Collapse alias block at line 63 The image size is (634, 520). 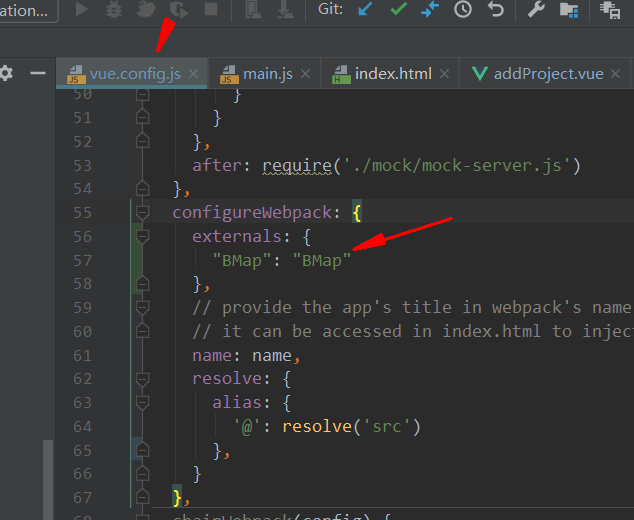click(142, 403)
